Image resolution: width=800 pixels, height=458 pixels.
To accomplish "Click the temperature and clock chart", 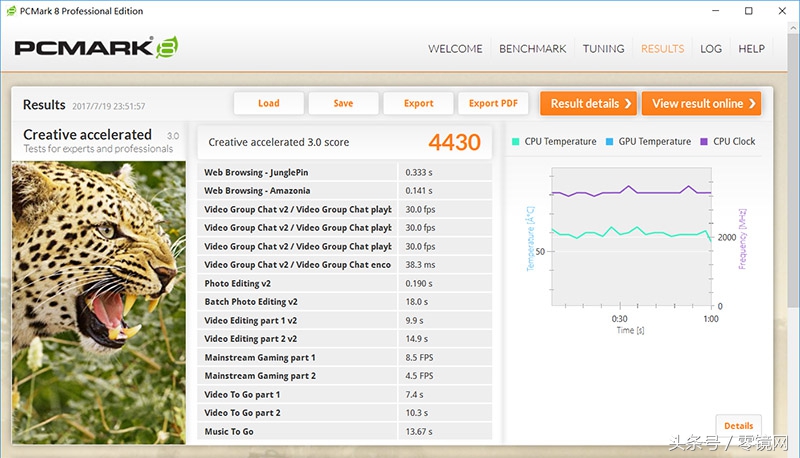I will coord(632,237).
